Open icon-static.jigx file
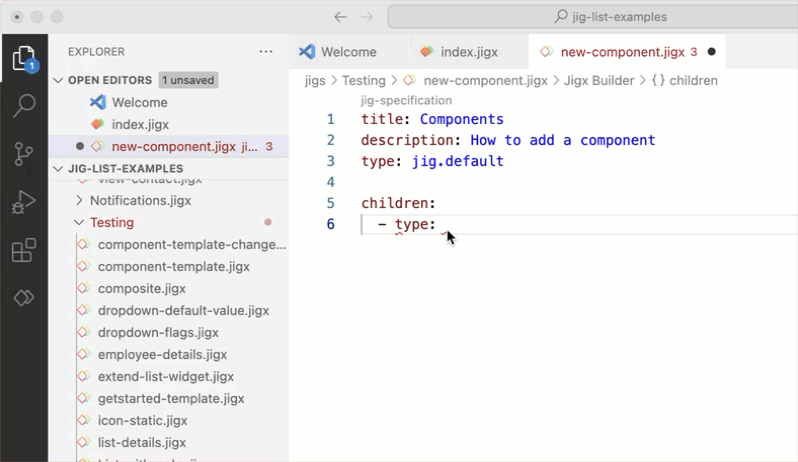The height and width of the screenshot is (462, 798). click(142, 421)
